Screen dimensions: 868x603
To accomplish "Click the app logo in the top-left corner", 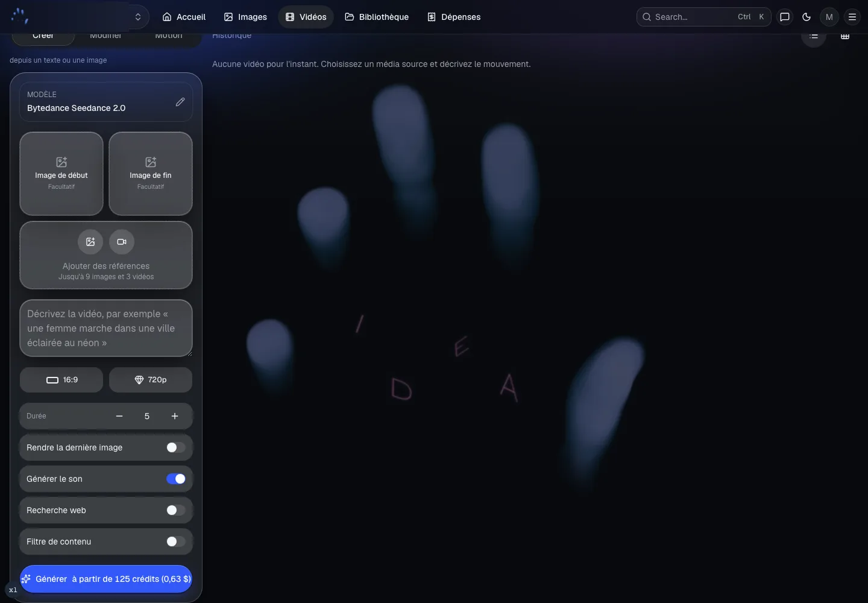I will click(20, 16).
